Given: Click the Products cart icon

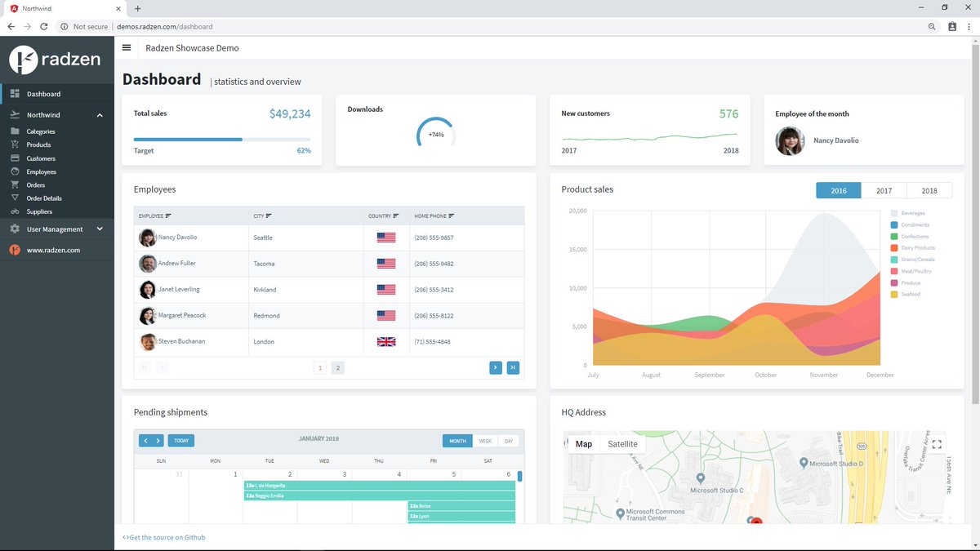Looking at the screenshot, I should pos(15,144).
